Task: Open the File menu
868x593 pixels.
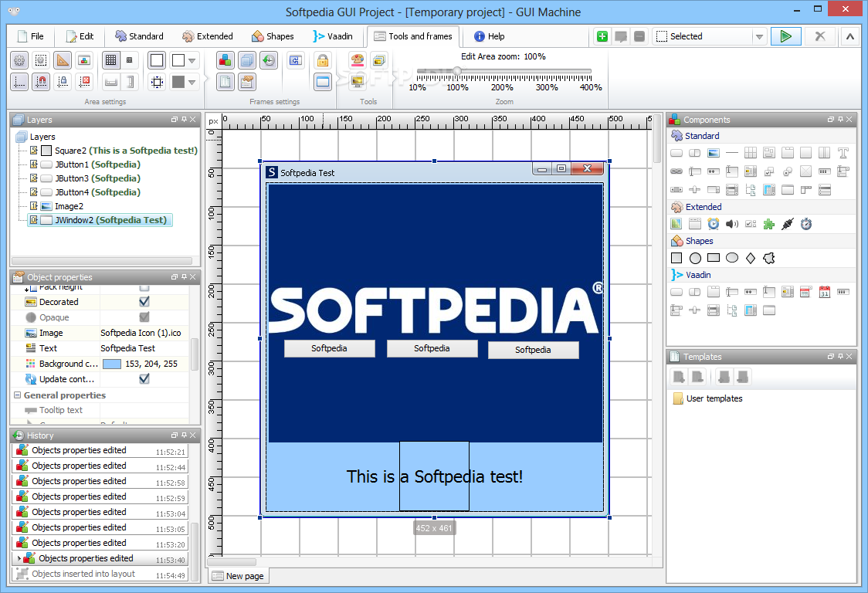Action: [x=30, y=36]
